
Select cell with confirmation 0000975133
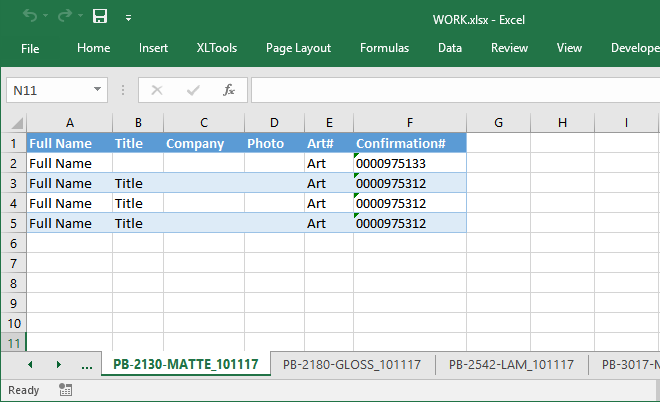point(409,163)
